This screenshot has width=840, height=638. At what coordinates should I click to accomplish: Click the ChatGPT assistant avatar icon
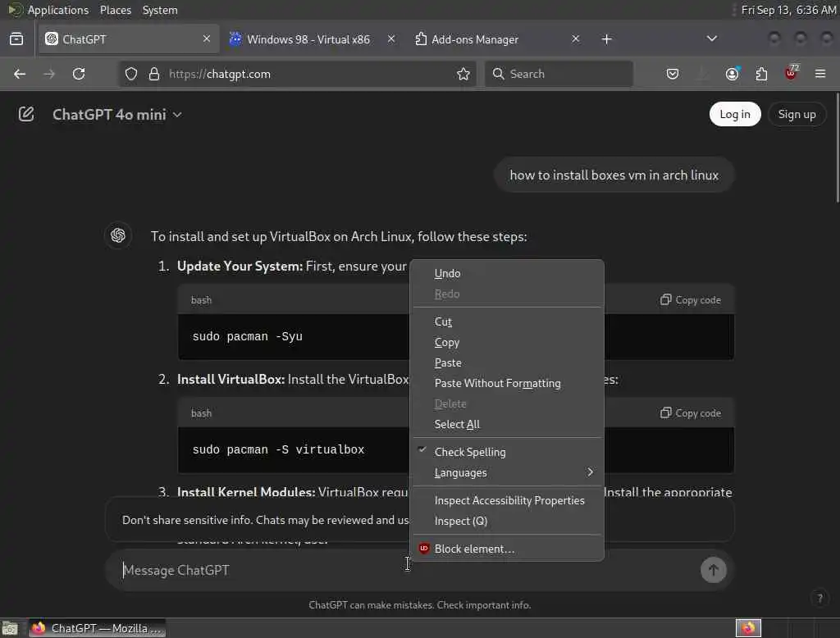(x=118, y=235)
